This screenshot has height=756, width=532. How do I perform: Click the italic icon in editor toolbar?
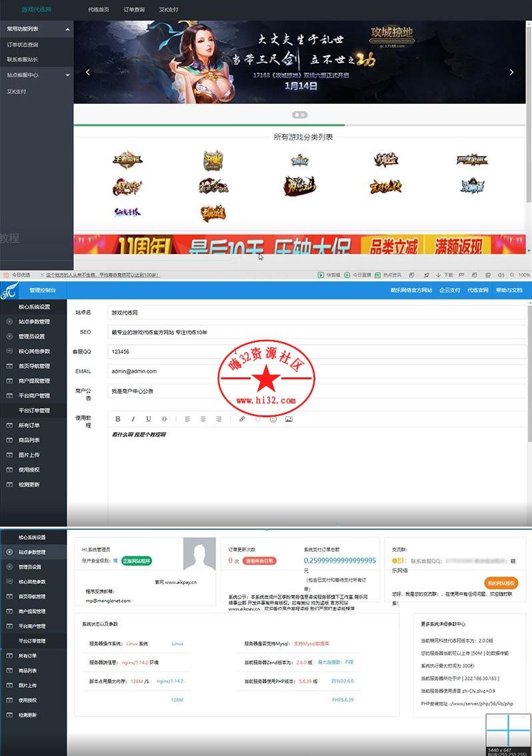click(x=133, y=419)
